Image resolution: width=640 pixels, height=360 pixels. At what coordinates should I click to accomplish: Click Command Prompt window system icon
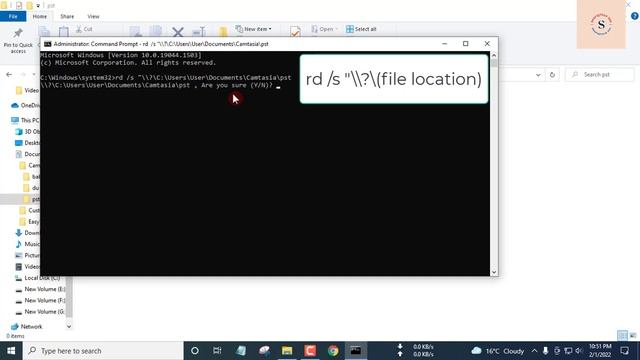pyautogui.click(x=47, y=44)
